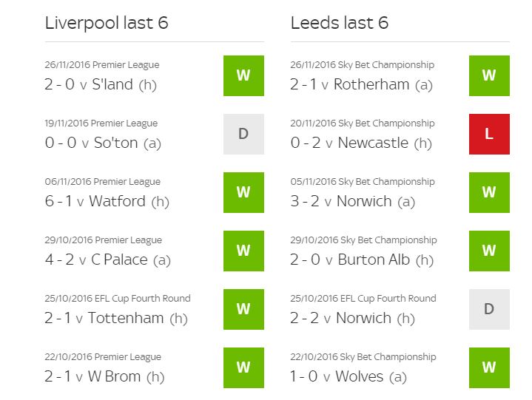Click the green W badge for Liverpool v S'land
532x400 pixels.
[x=243, y=75]
